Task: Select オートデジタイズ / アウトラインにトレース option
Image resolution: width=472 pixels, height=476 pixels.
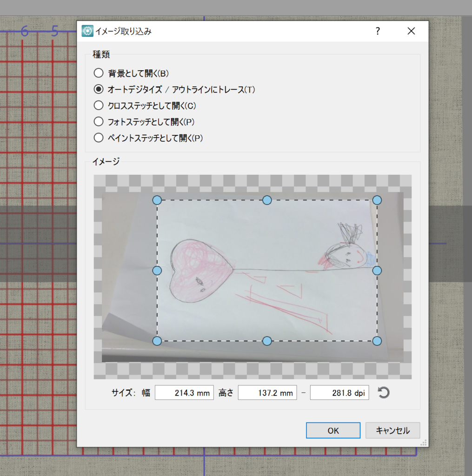Action: click(x=98, y=89)
